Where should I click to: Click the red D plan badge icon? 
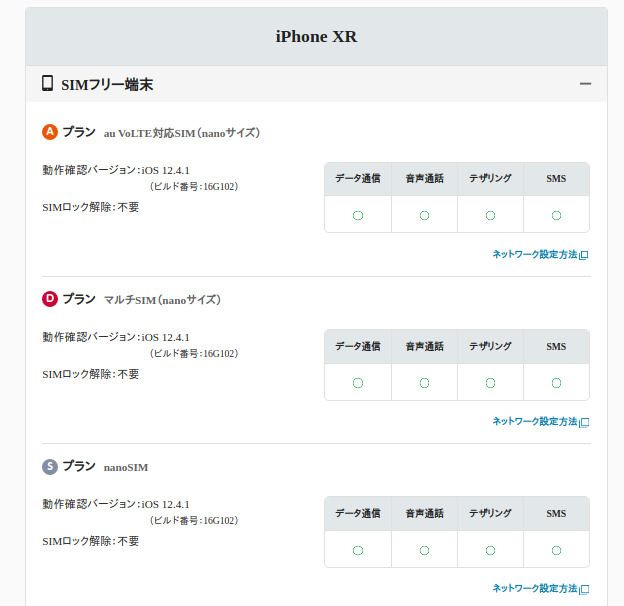(50, 299)
